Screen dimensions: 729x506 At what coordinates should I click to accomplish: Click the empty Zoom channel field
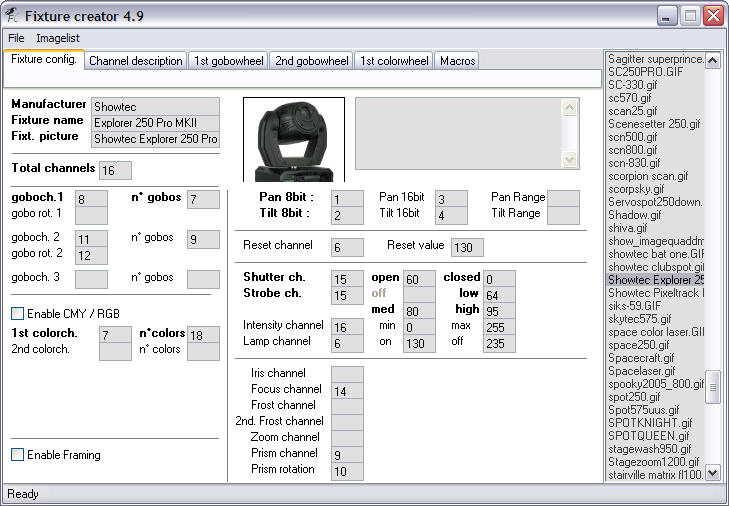(347, 439)
